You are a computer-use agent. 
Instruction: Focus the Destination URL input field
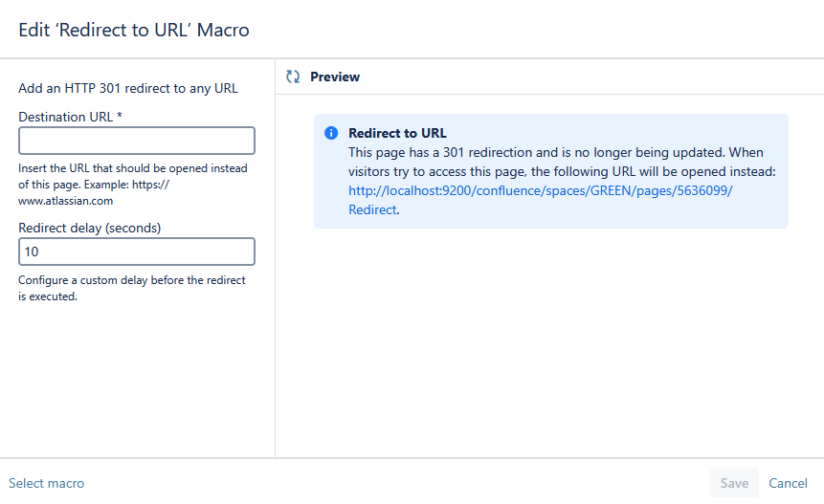(137, 141)
